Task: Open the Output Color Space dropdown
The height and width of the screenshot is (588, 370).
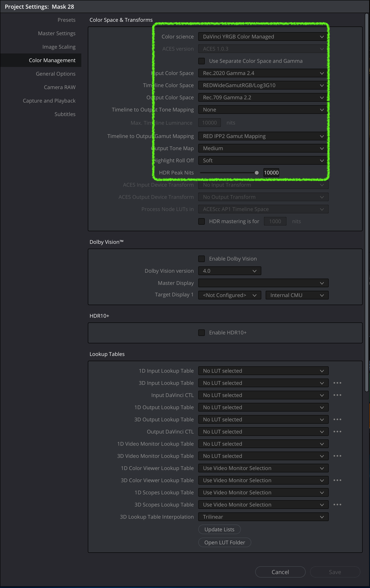Action: (x=263, y=97)
